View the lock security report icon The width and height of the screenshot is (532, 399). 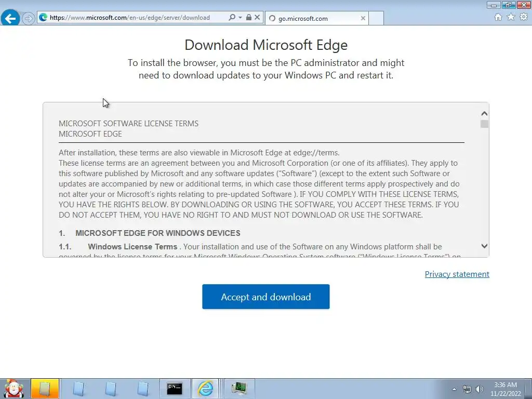coord(249,17)
